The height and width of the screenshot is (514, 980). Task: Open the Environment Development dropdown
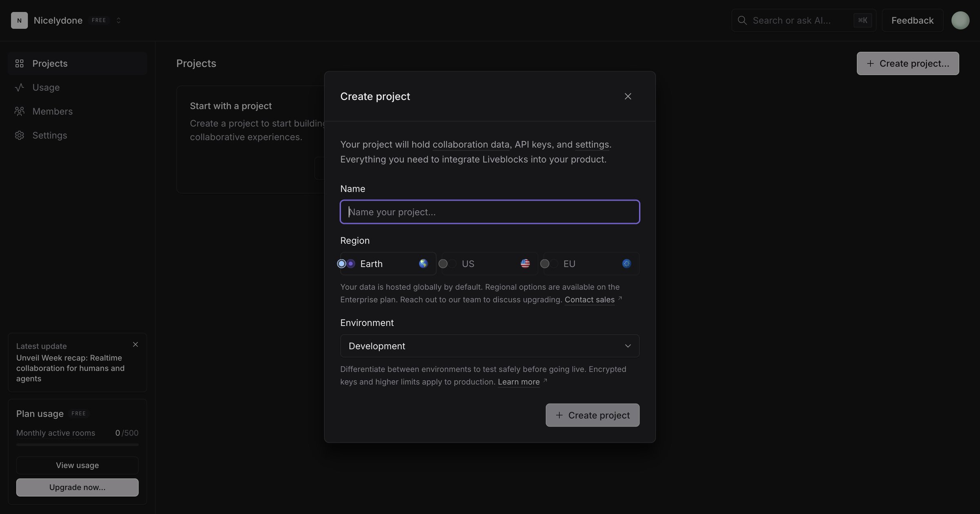click(490, 346)
